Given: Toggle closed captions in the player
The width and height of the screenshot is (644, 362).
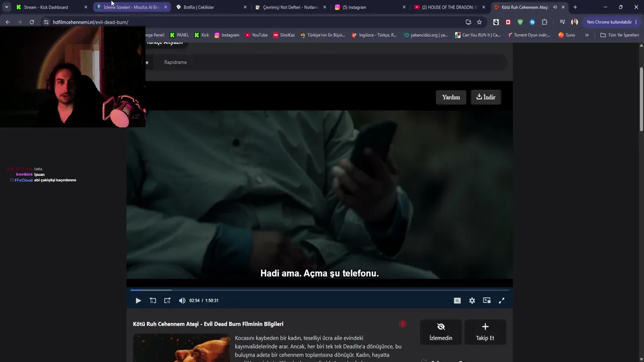Looking at the screenshot, I should click(x=457, y=301).
